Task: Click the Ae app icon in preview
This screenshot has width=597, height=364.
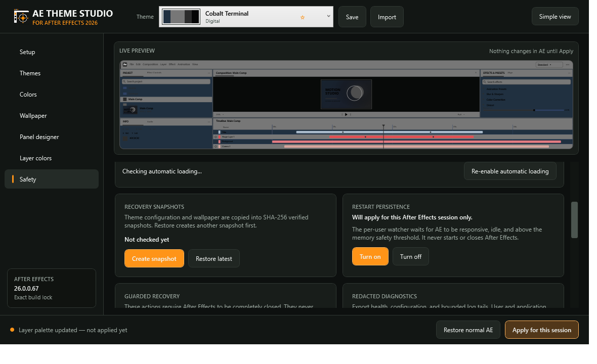Action: pyautogui.click(x=125, y=64)
